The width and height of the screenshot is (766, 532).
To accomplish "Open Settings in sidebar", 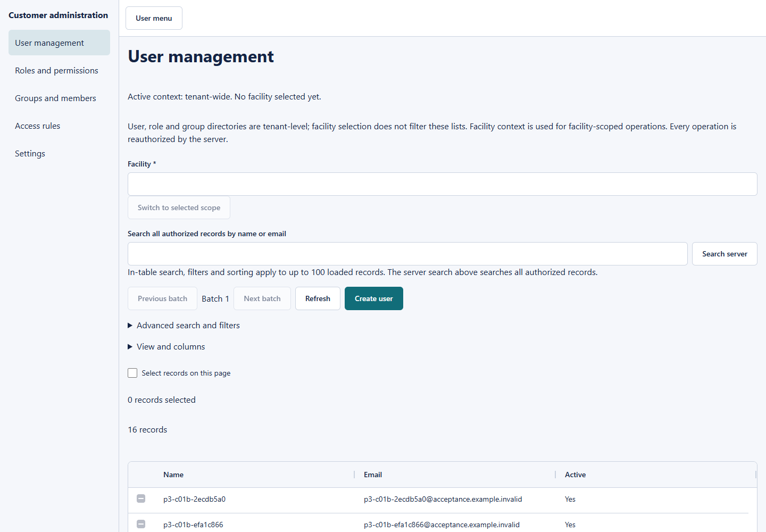I will 59,153.
